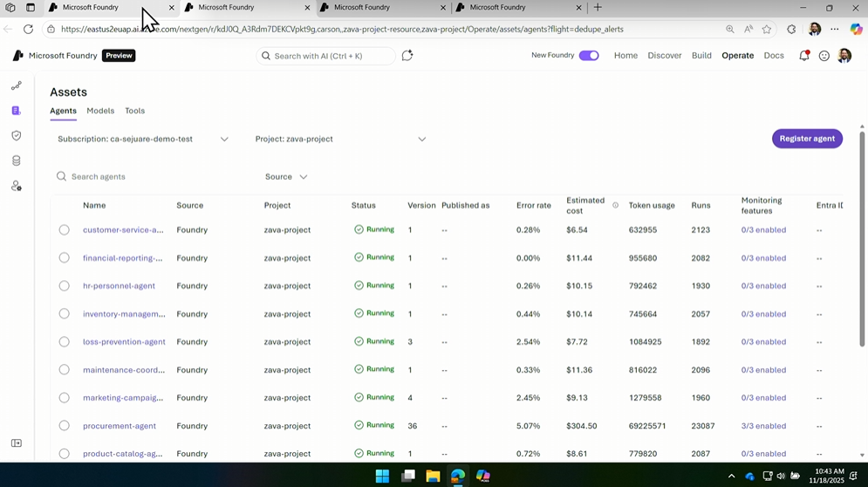
Task: Click the Register agent button
Action: pos(807,139)
